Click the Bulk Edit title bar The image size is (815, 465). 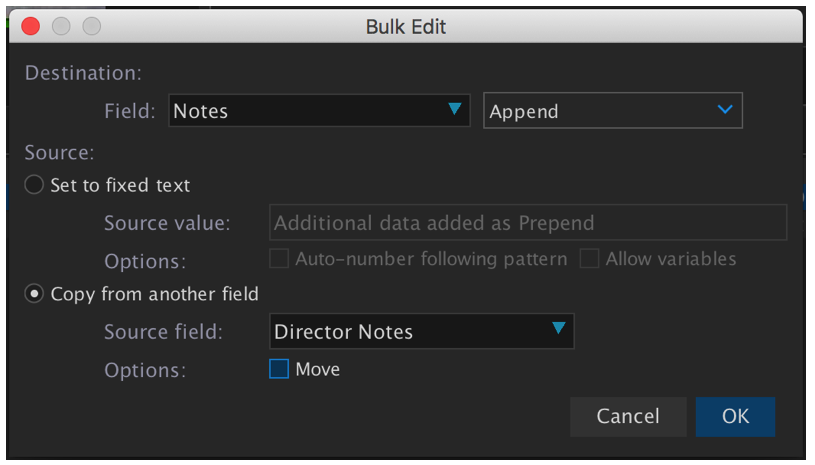pyautogui.click(x=406, y=27)
